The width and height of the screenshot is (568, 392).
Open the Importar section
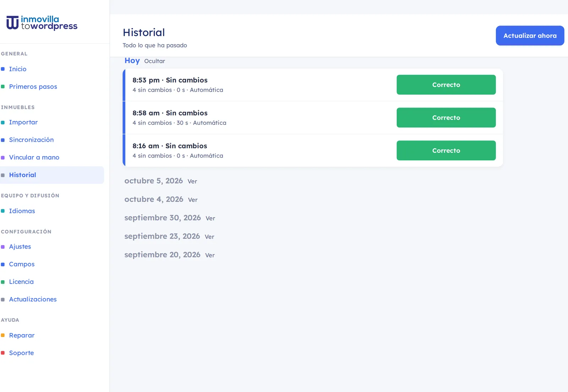tap(23, 122)
